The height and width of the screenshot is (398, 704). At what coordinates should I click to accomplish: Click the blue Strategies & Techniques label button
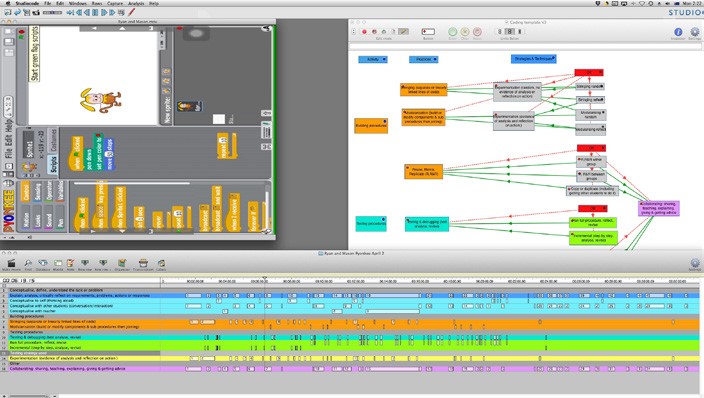point(533,59)
